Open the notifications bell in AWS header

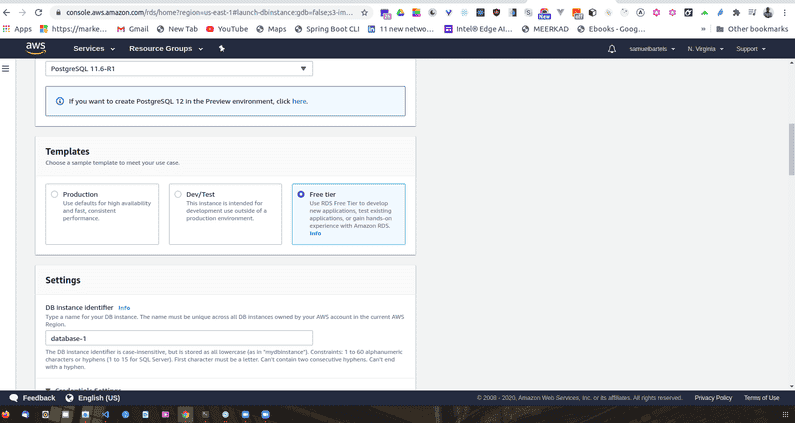click(x=612, y=49)
